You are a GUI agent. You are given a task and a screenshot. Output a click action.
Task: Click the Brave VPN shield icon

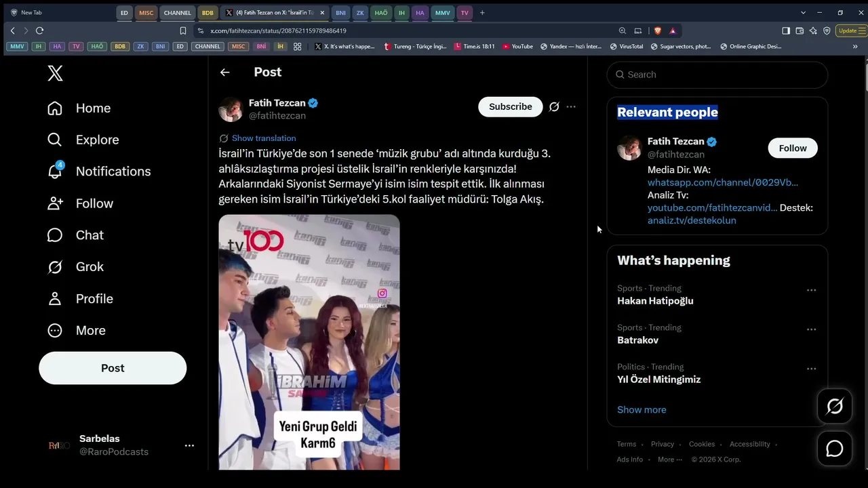point(827,30)
